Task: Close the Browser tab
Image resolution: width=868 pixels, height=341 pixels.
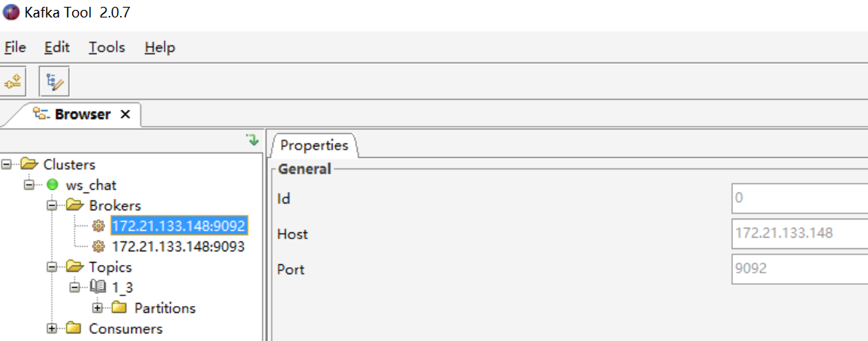Action: [x=126, y=114]
